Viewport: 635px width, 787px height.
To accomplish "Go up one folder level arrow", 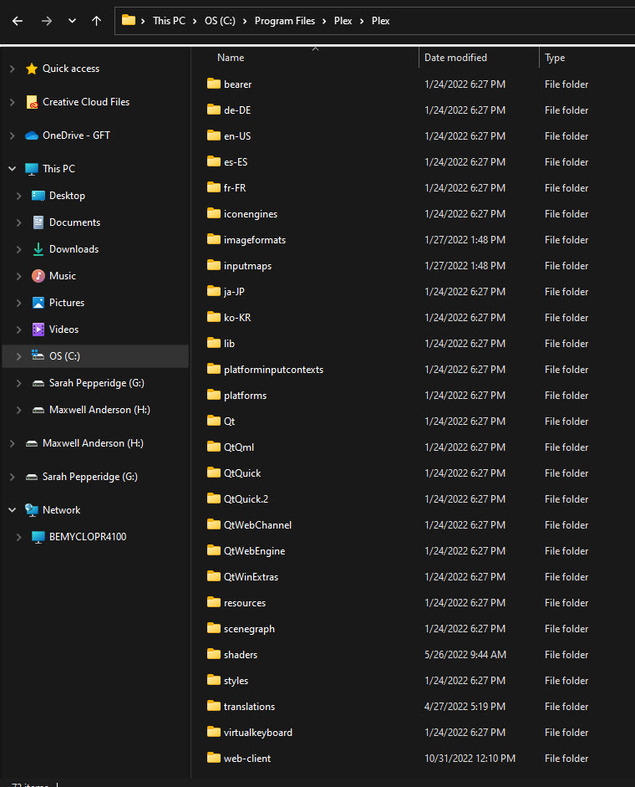I will [x=96, y=21].
